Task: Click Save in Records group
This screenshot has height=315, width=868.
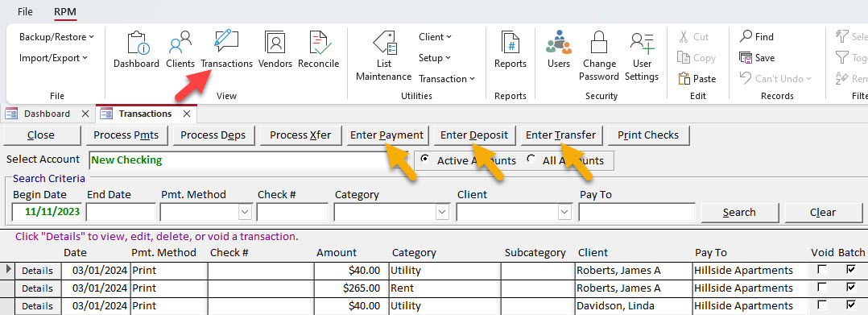Action: point(757,58)
